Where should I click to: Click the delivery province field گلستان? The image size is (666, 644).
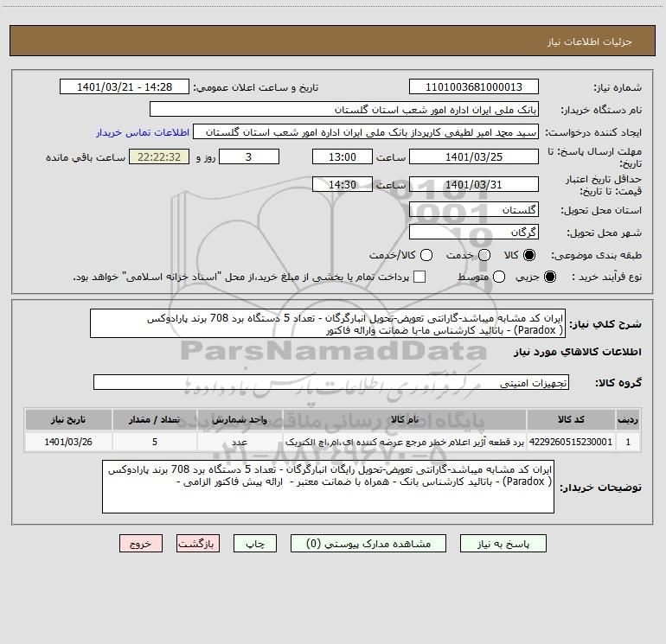474,209
